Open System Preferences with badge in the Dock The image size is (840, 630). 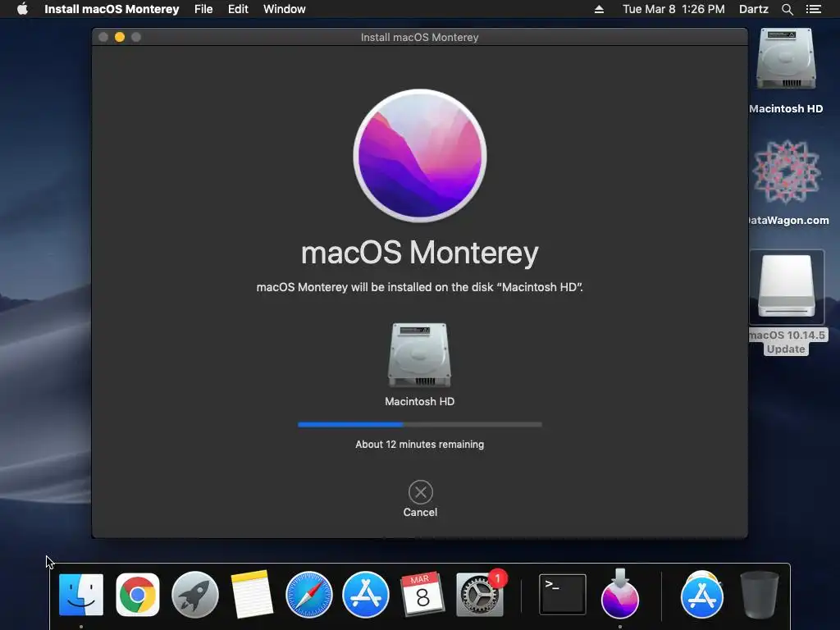pos(480,594)
